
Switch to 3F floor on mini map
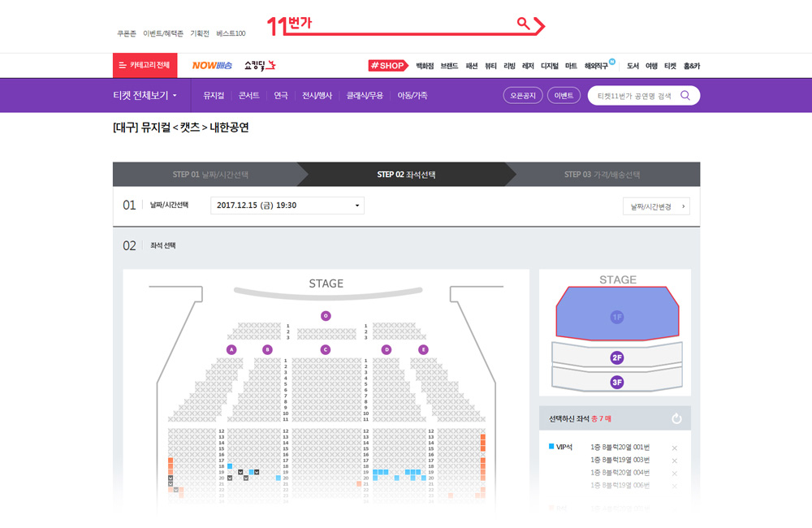pos(617,383)
